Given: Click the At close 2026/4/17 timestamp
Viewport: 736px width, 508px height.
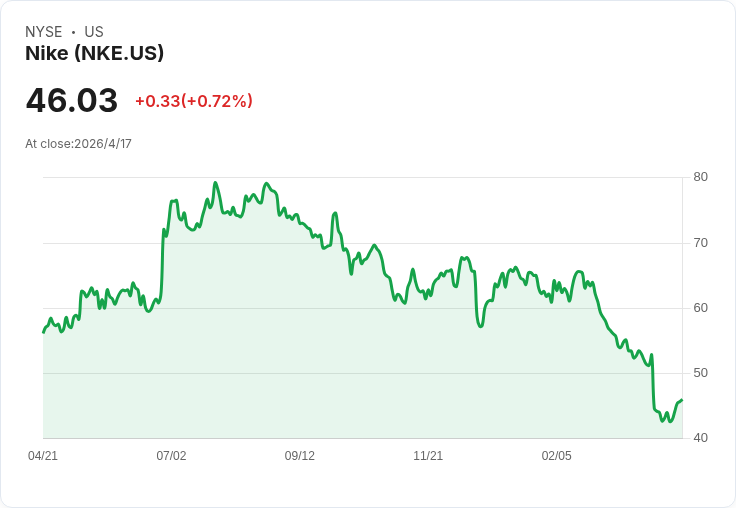Looking at the screenshot, I should pos(78,144).
